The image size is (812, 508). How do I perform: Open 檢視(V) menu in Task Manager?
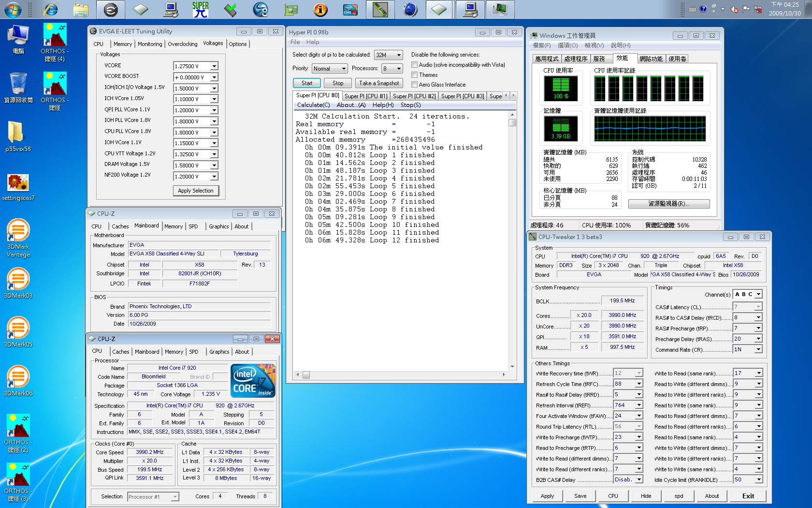pyautogui.click(x=594, y=45)
